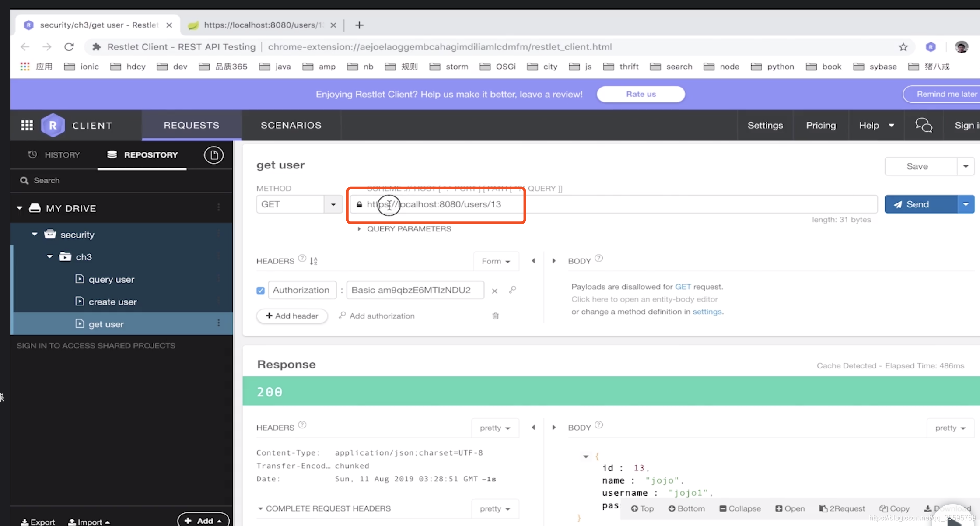Click Export at sidebar bottom
This screenshot has width=980, height=526.
(x=38, y=522)
